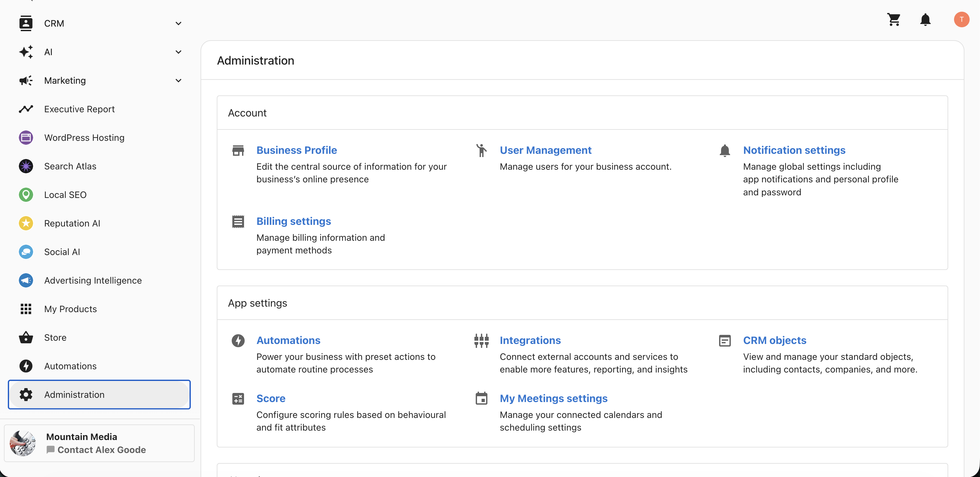The width and height of the screenshot is (980, 477).
Task: Click the Billing settings receipt icon
Action: pos(238,221)
